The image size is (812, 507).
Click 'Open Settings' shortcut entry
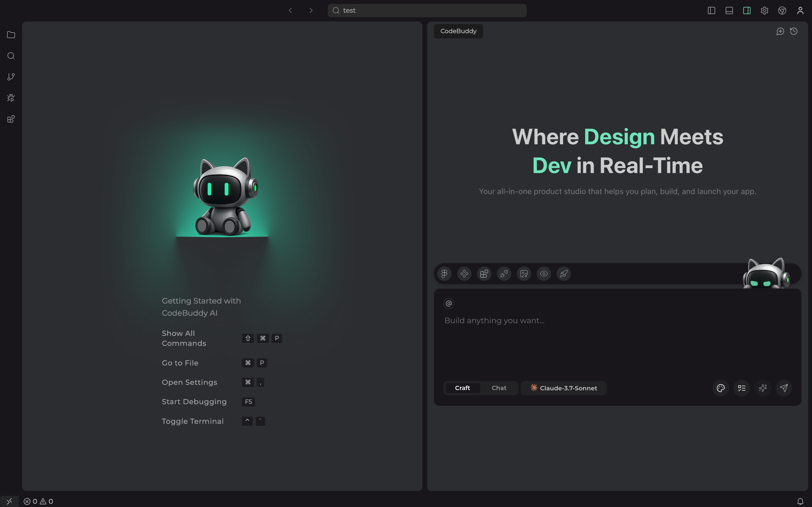[x=213, y=382]
